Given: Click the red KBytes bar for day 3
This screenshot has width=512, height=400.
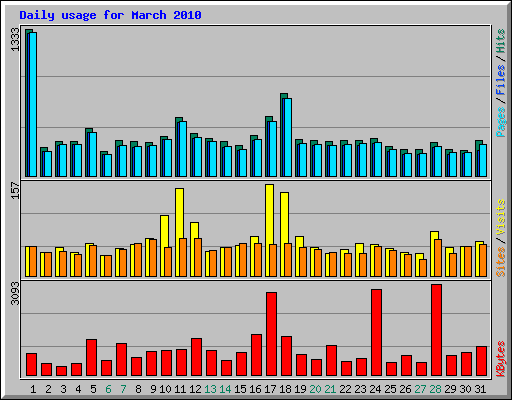Looking at the screenshot, I should pos(61,371).
